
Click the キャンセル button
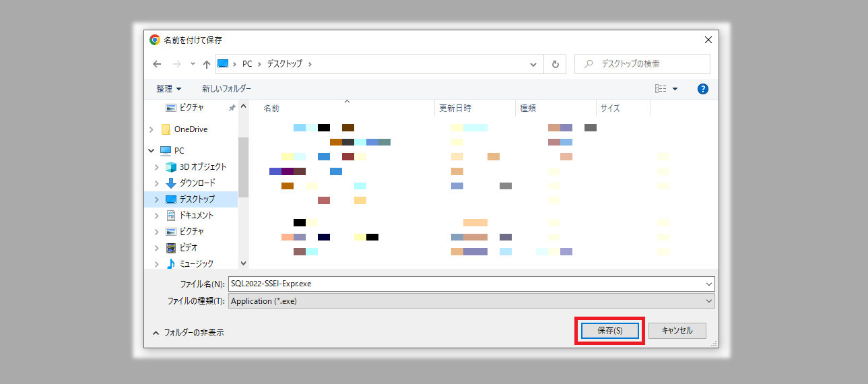click(x=677, y=331)
